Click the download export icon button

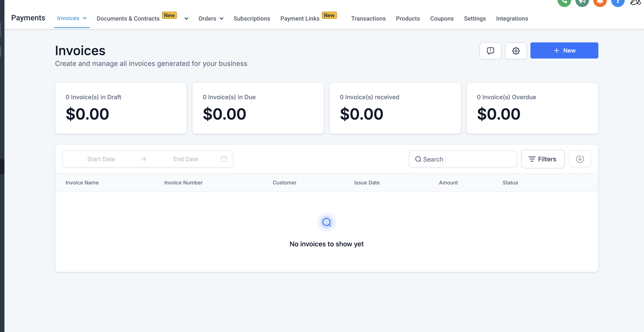pos(580,159)
